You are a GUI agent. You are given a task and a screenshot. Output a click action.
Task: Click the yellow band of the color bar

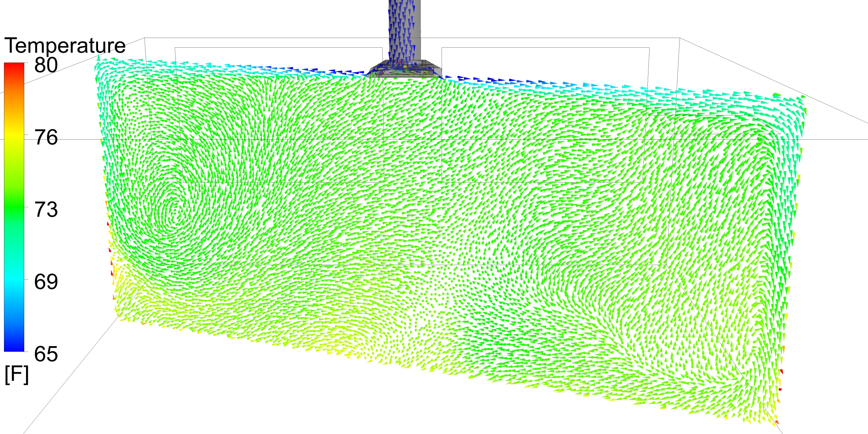point(14,136)
